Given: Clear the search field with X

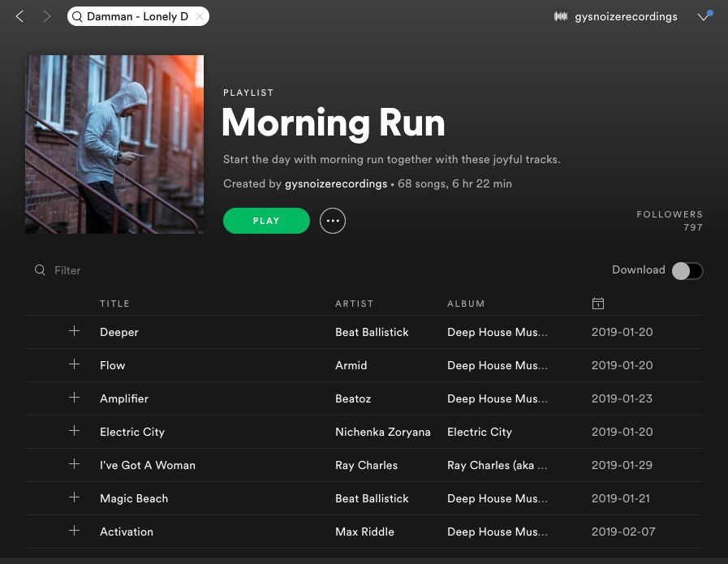Looking at the screenshot, I should (200, 16).
